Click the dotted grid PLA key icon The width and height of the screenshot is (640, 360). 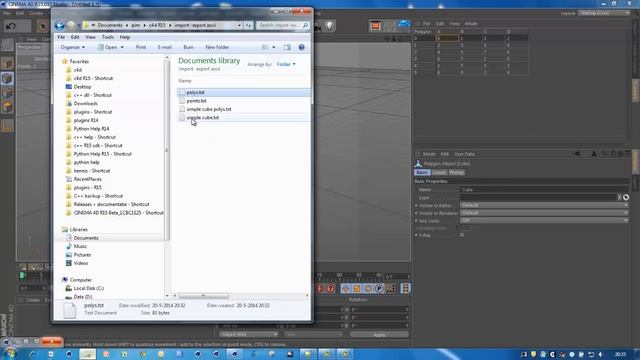pyautogui.click(x=391, y=289)
